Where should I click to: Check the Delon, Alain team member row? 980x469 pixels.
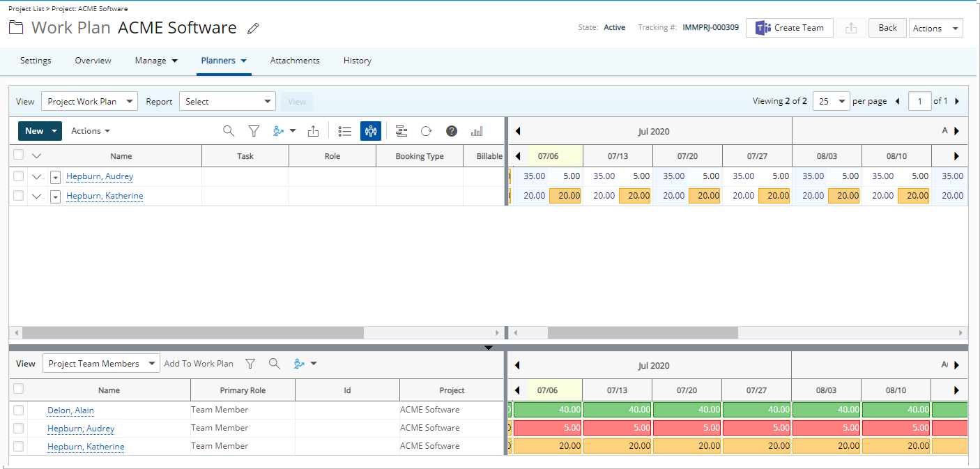click(18, 410)
